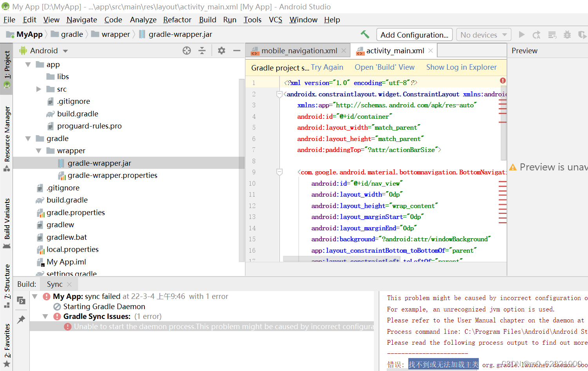This screenshot has width=588, height=371.
Task: Select My App.iml file
Action: pyautogui.click(x=66, y=262)
